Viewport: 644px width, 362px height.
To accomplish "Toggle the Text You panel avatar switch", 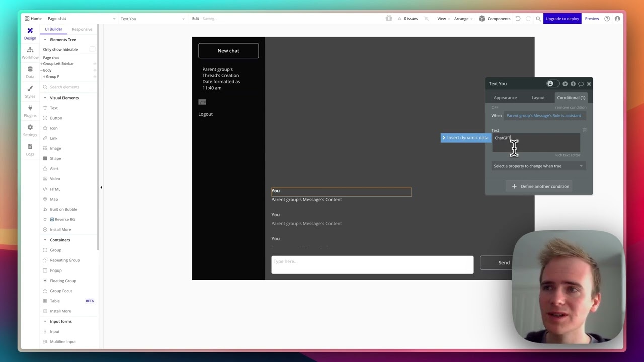I will coord(552,84).
